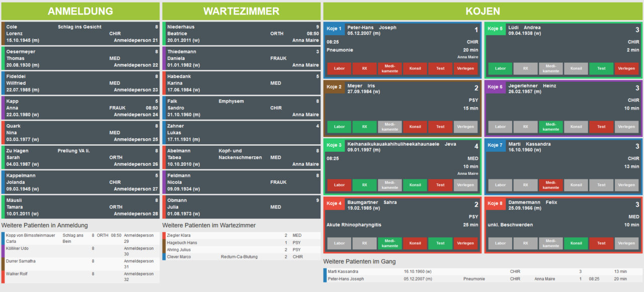Click Verlegen button in Koje 4
This screenshot has width=644, height=292.
(465, 243)
